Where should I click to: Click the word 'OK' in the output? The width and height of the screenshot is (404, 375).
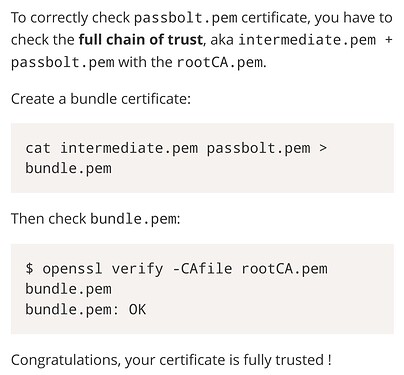click(x=137, y=310)
